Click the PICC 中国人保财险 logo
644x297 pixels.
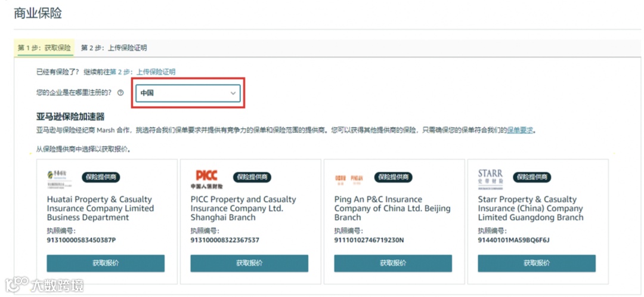206,179
